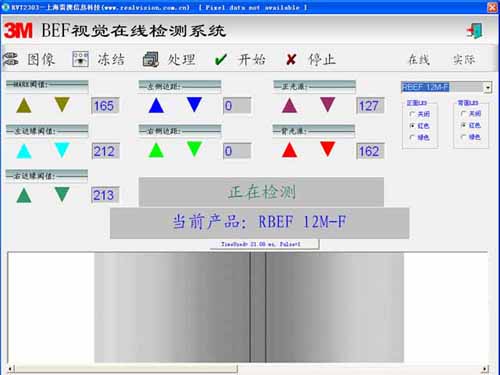The height and width of the screenshot is (375, 500).
Task: Dim 背光源 with the red down triangle
Action: click(328, 149)
